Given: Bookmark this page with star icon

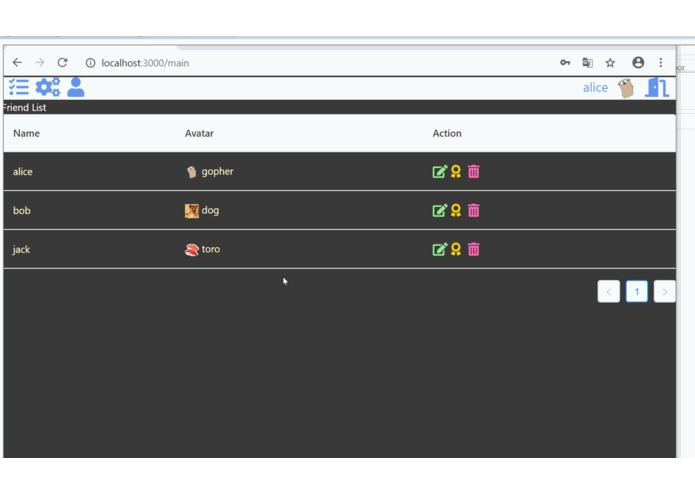Looking at the screenshot, I should click(610, 62).
